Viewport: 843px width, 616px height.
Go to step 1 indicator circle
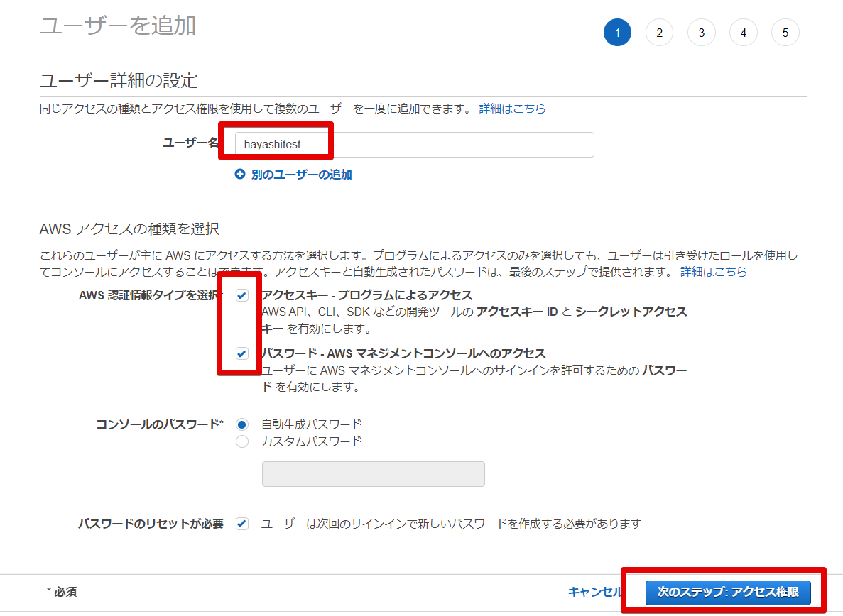617,33
